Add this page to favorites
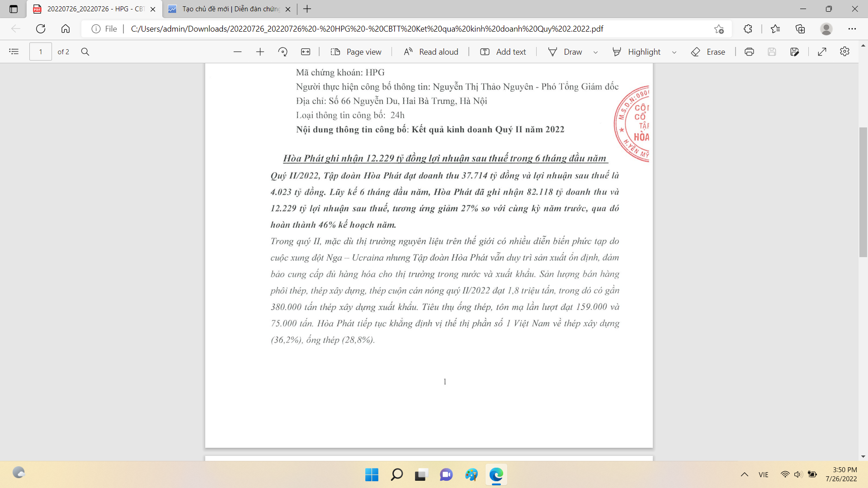Viewport: 868px width, 488px height. click(719, 29)
